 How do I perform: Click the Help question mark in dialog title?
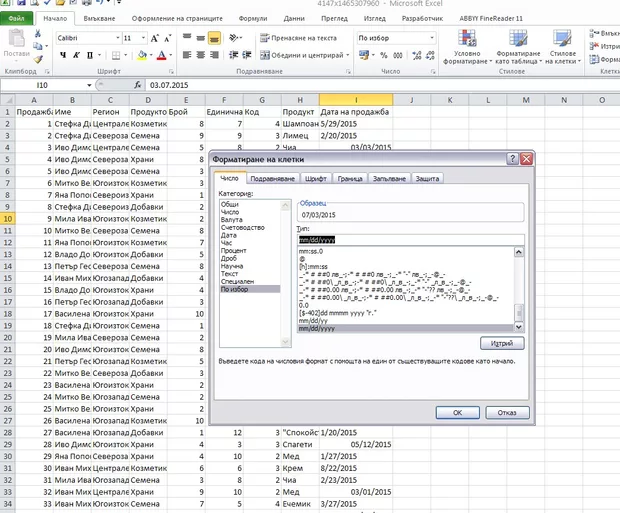pyautogui.click(x=512, y=159)
